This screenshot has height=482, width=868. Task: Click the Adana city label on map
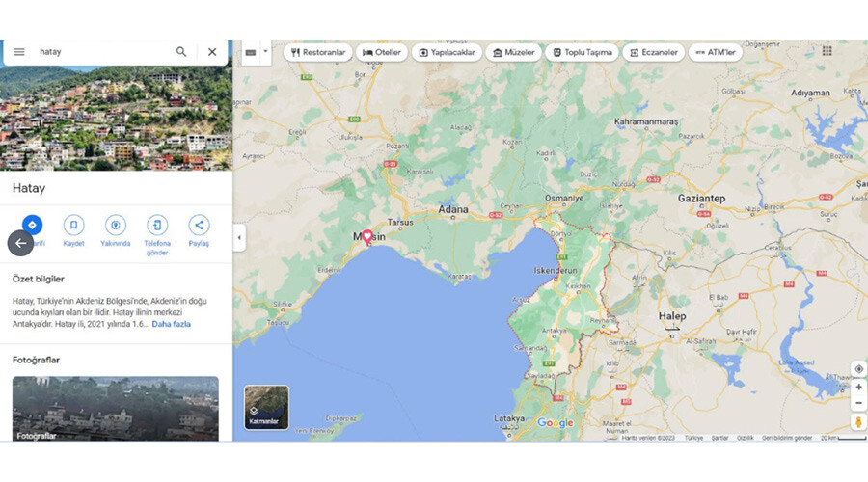453,209
